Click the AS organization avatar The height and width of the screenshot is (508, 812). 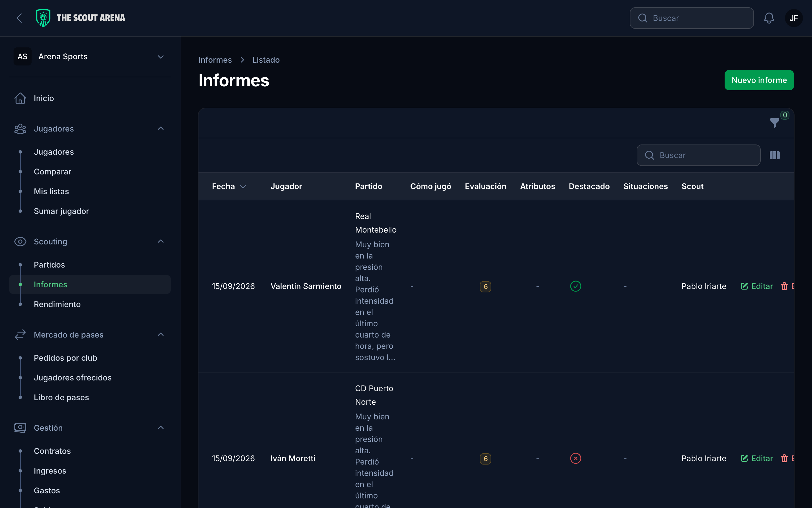pyautogui.click(x=23, y=56)
